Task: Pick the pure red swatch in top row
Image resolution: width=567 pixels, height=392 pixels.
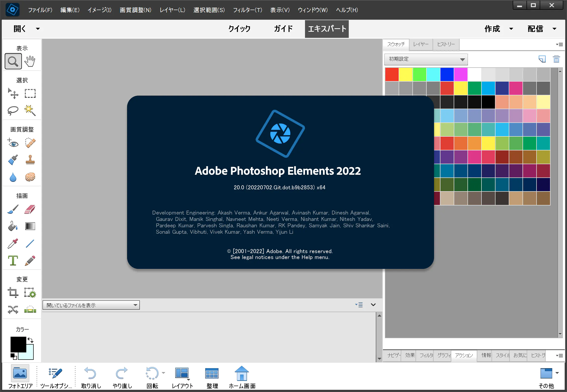Action: tap(392, 74)
